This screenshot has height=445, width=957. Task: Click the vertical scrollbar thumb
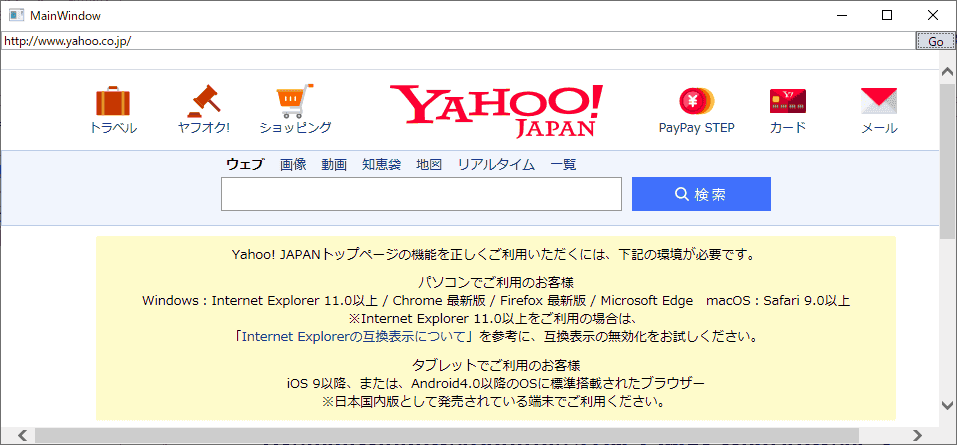click(x=948, y=160)
